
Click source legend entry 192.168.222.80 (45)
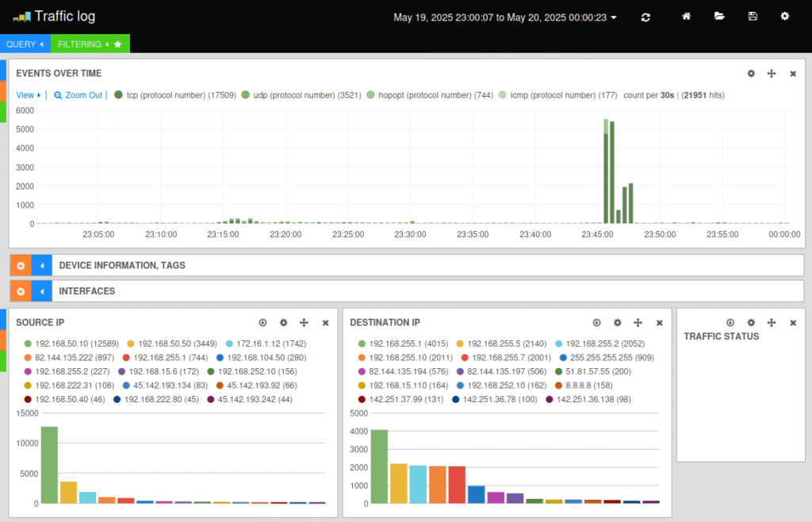[x=156, y=400]
